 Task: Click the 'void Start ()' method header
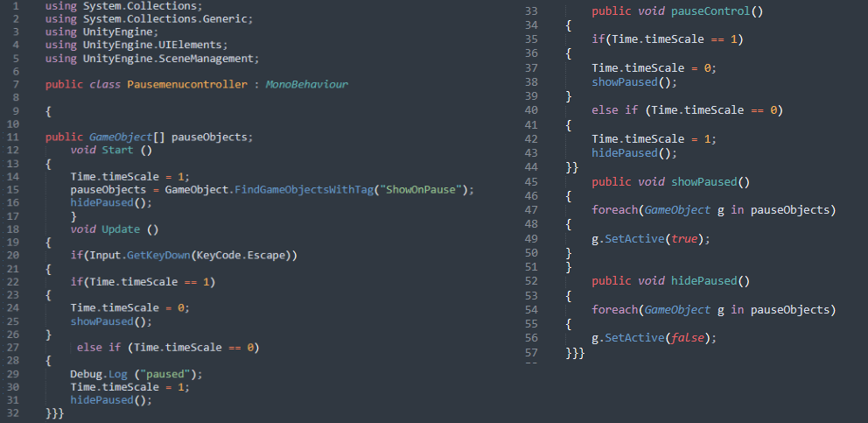click(111, 151)
